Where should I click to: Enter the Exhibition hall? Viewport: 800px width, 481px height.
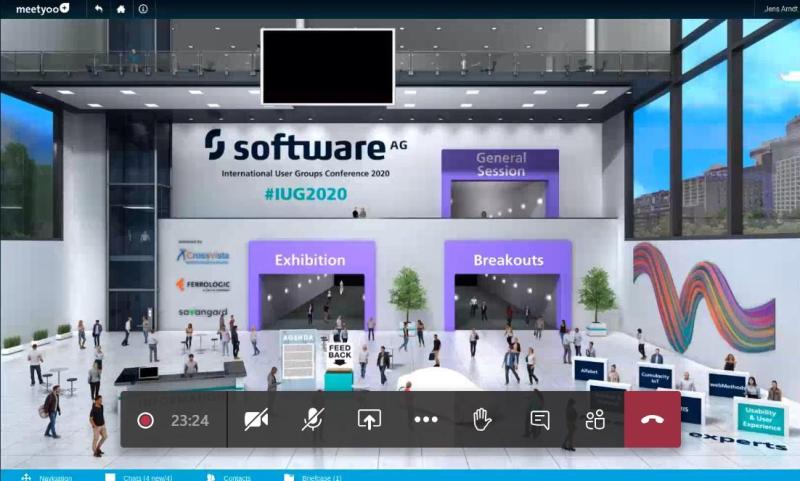(311, 286)
